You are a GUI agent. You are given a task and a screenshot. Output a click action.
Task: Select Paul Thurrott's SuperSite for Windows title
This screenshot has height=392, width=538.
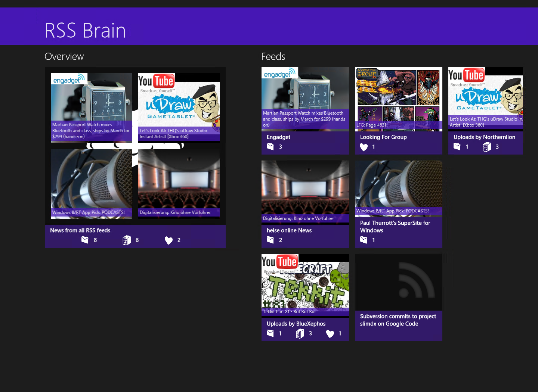click(x=395, y=227)
